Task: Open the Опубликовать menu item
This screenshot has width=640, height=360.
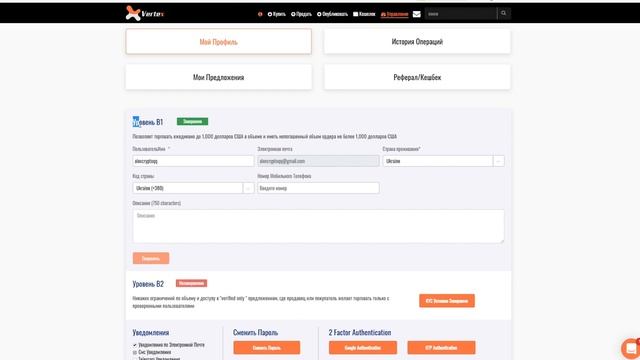Action: [332, 14]
